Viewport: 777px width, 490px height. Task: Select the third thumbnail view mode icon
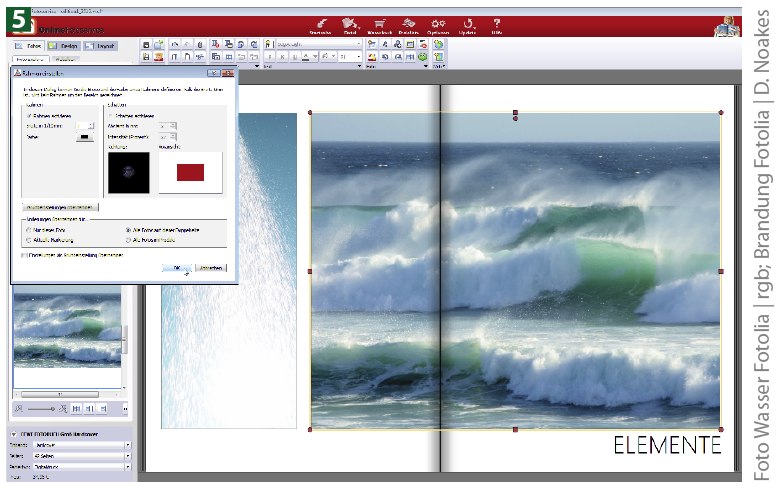coord(103,409)
